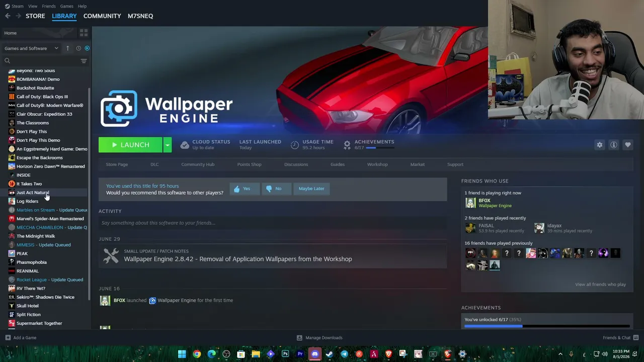Viewport: 644px width, 362px height.
Task: Click the Sekiro: Shadows Die Twice game icon
Action: pos(12,297)
